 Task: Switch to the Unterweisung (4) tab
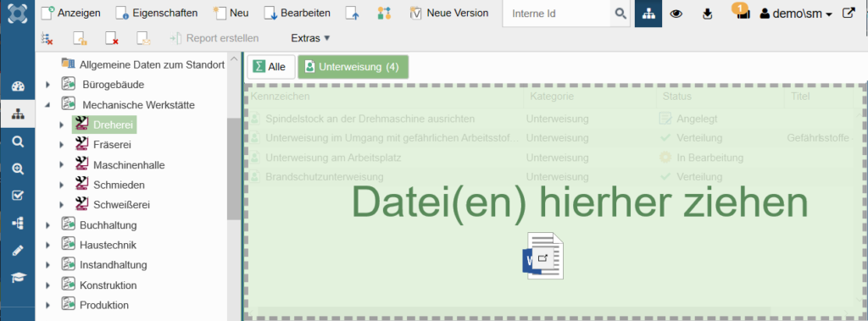(x=353, y=67)
